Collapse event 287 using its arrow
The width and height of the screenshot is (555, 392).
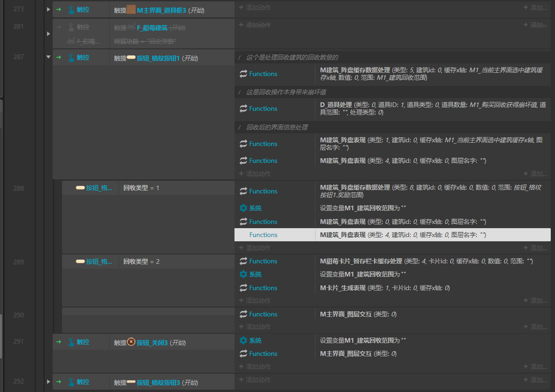pos(48,57)
